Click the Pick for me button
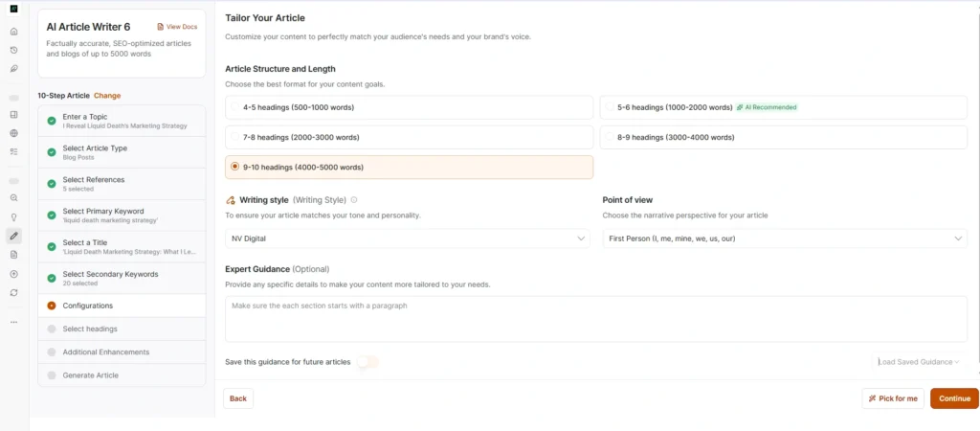Screen dimensions: 980x431 point(893,398)
